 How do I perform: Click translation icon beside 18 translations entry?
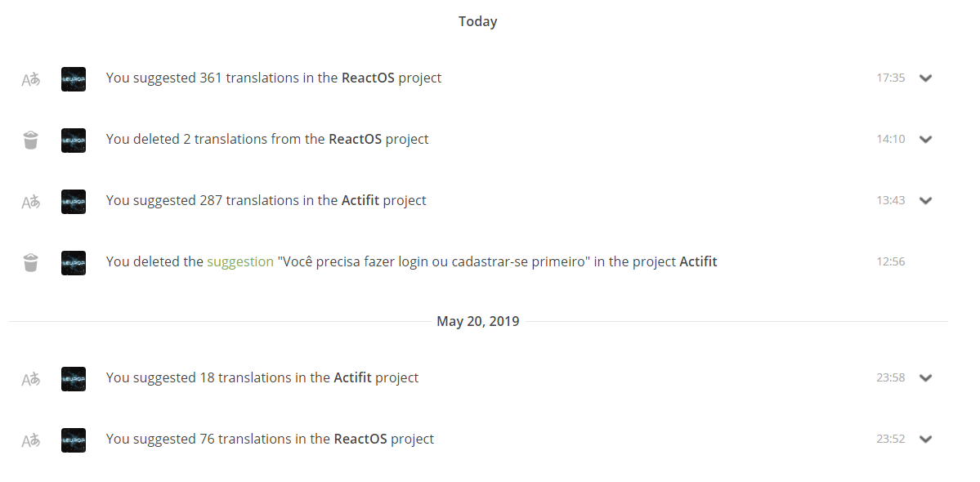coord(30,378)
